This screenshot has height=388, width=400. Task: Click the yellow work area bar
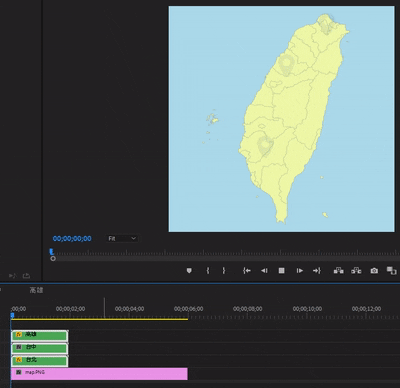pyautogui.click(x=99, y=319)
